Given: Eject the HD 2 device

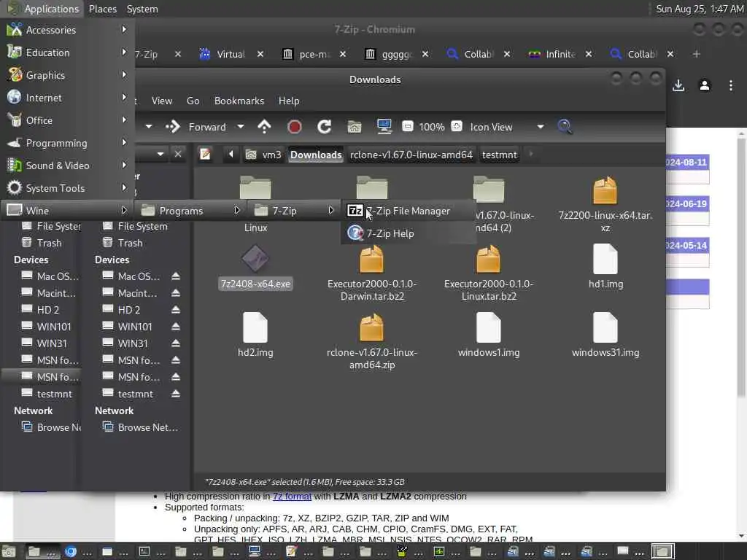Looking at the screenshot, I should pos(176,310).
